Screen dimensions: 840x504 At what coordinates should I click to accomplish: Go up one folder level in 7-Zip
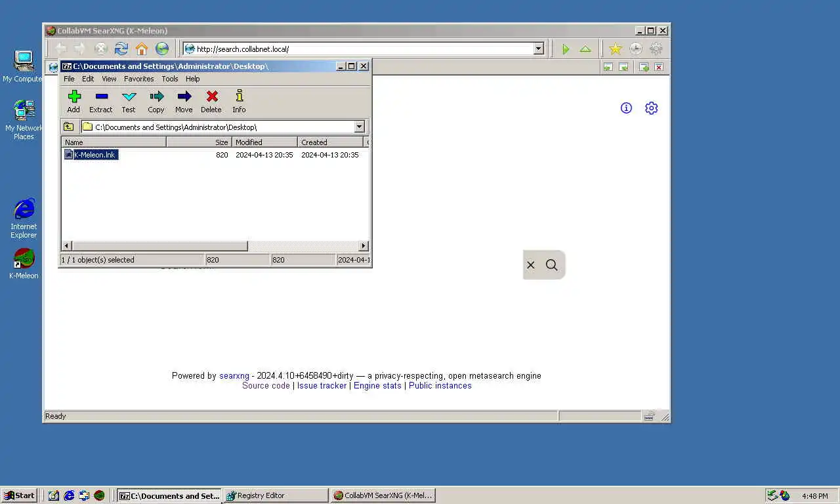pos(68,127)
